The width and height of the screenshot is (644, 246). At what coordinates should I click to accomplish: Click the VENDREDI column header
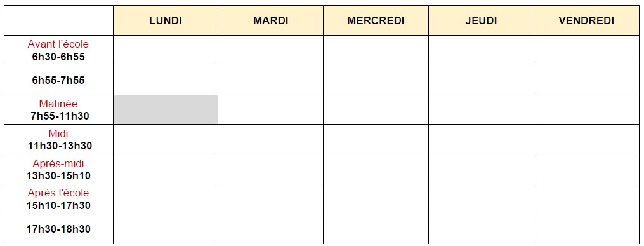pyautogui.click(x=586, y=20)
